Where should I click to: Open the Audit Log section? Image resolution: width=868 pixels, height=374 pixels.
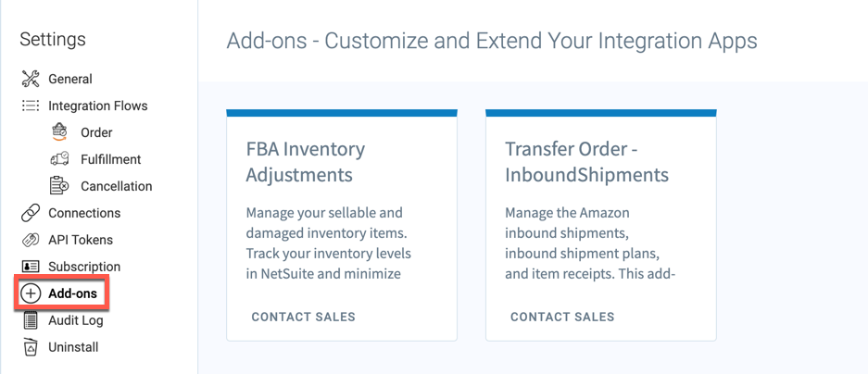pos(76,320)
